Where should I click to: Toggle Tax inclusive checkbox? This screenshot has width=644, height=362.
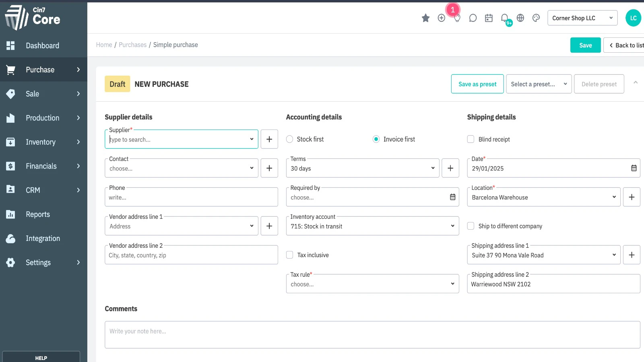289,255
